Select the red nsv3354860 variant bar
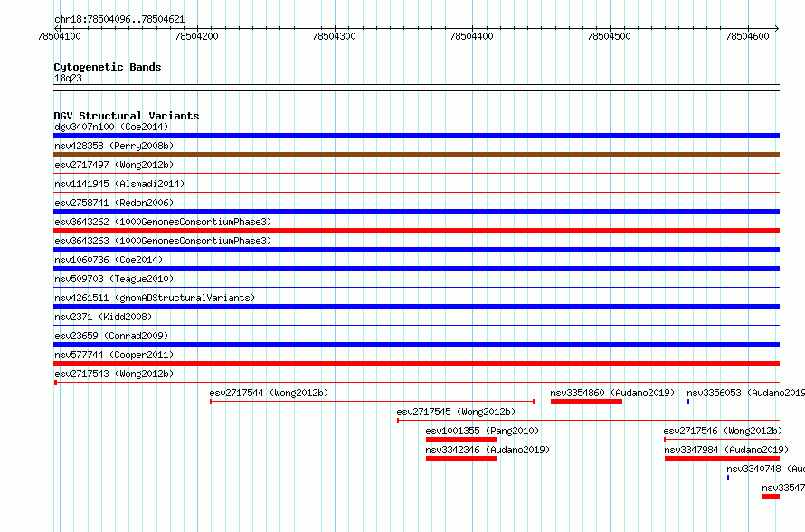The height and width of the screenshot is (532, 805). 586,402
